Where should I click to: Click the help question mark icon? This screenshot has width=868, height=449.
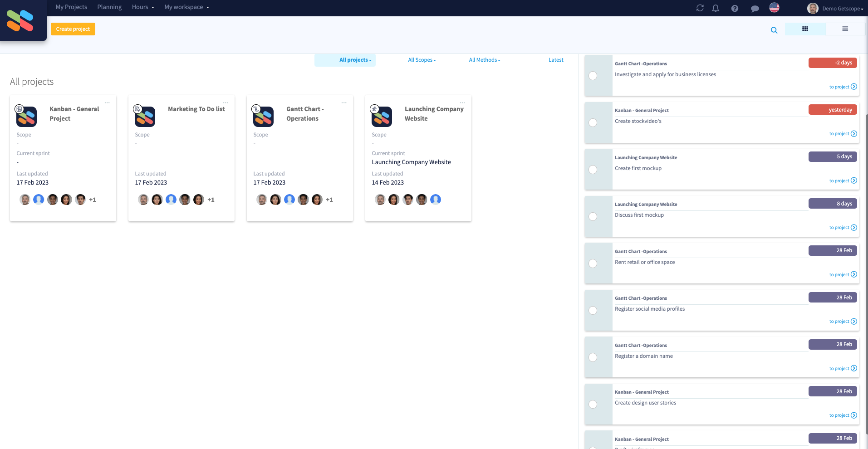click(735, 8)
